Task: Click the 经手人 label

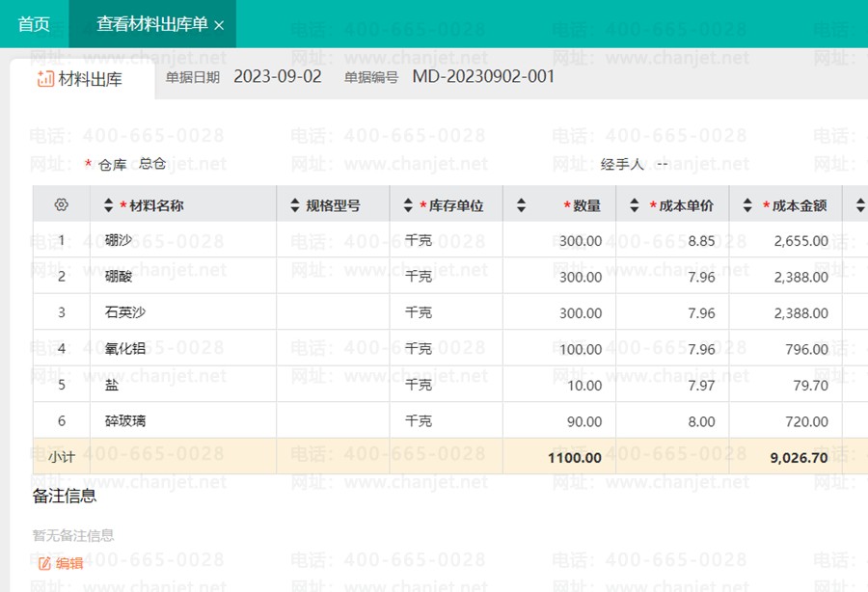Action: [622, 164]
